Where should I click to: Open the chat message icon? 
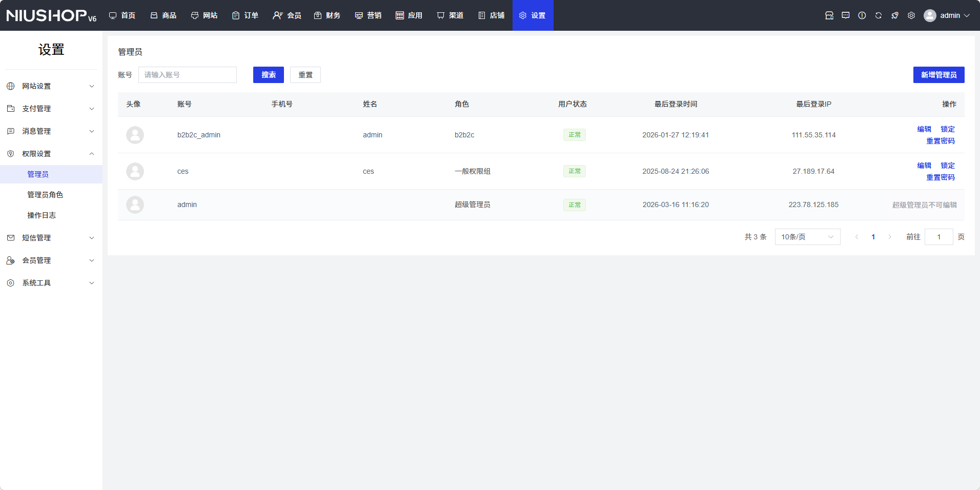click(845, 15)
